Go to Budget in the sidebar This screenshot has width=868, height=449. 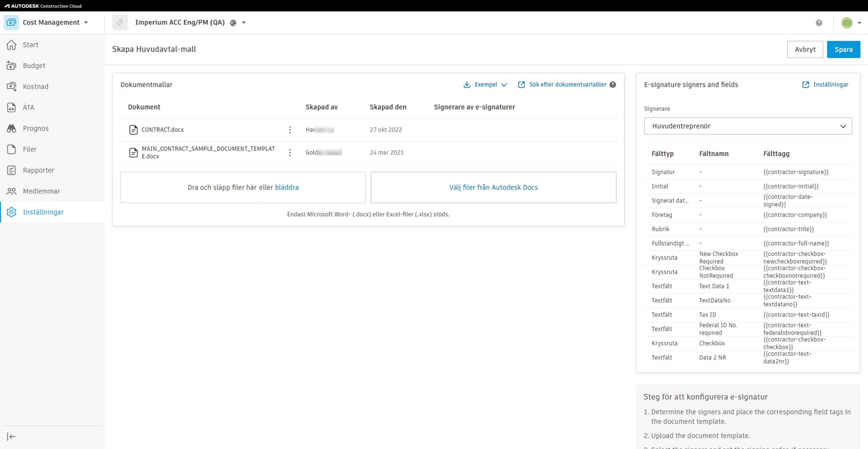[34, 66]
